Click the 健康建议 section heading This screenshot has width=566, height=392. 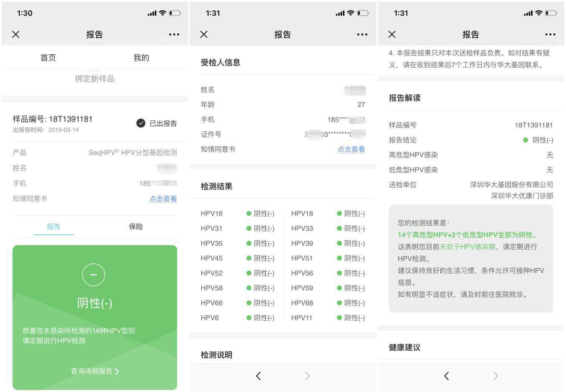(405, 347)
